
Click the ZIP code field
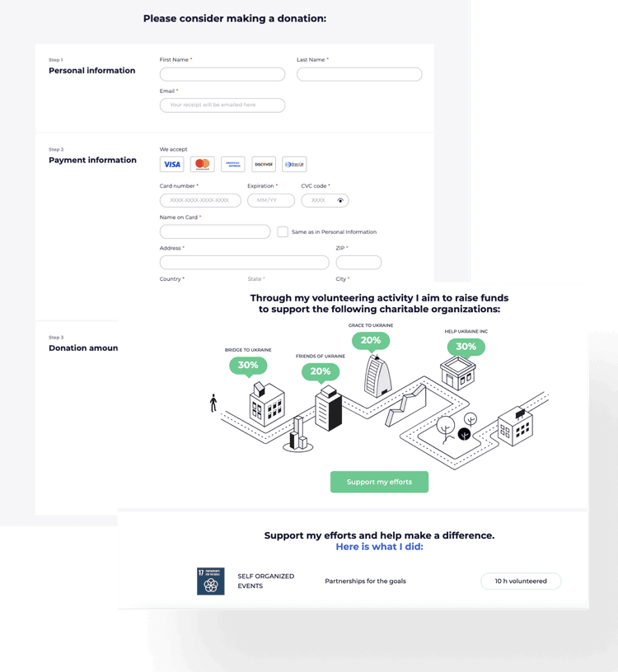(x=358, y=263)
